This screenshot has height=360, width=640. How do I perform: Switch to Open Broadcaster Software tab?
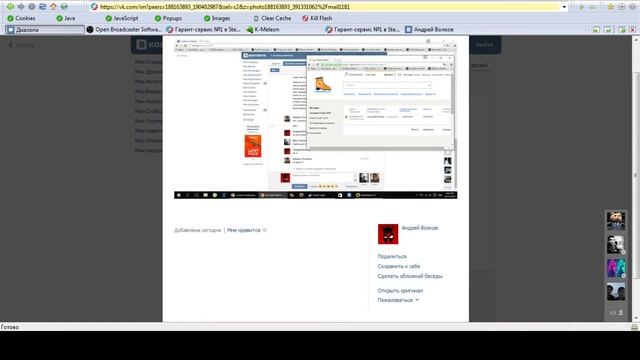[x=124, y=30]
